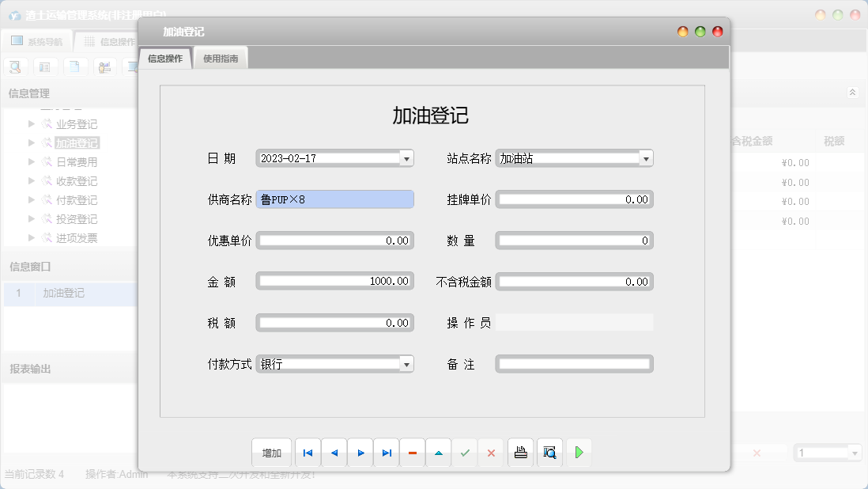Jump to the last record icon
Image resolution: width=868 pixels, height=489 pixels.
coord(386,453)
